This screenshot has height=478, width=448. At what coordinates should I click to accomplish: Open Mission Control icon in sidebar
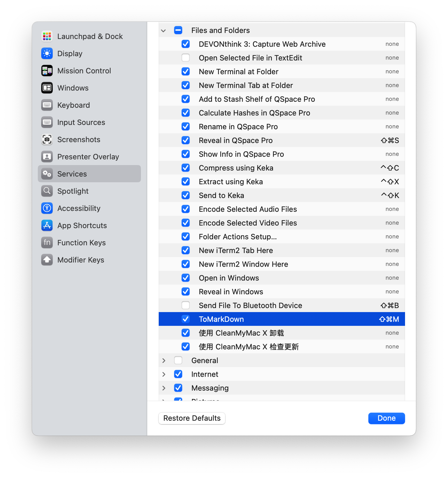[47, 71]
